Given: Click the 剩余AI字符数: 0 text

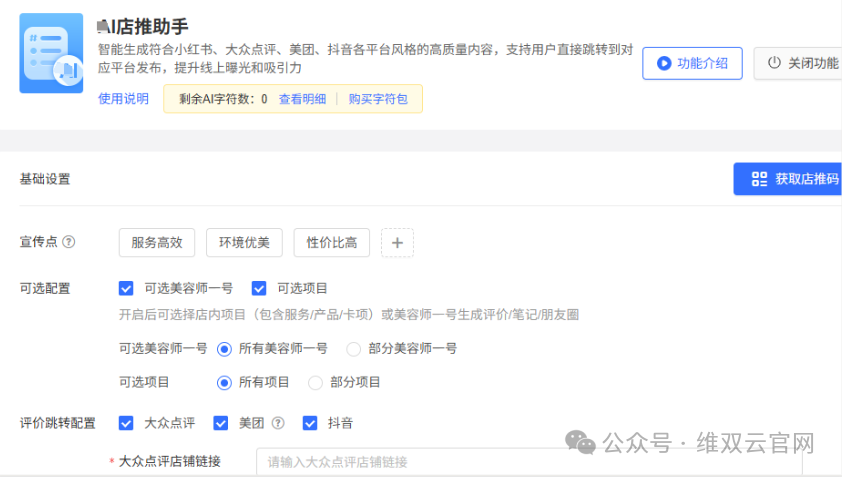Looking at the screenshot, I should (223, 99).
